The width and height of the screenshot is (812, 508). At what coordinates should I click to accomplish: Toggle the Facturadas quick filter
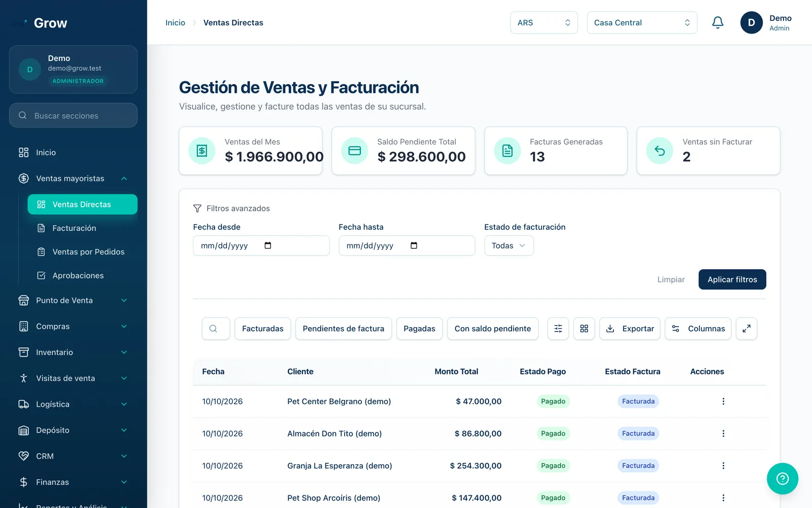tap(263, 329)
